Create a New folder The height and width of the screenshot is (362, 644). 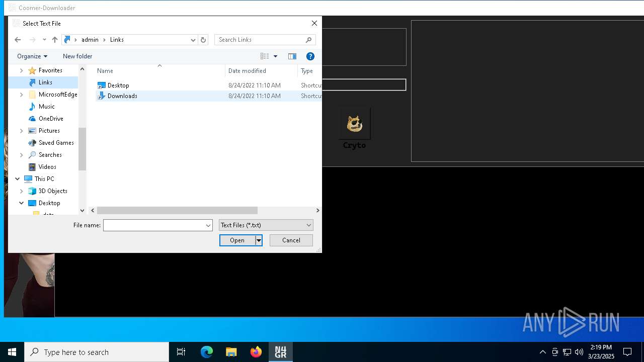tap(77, 56)
